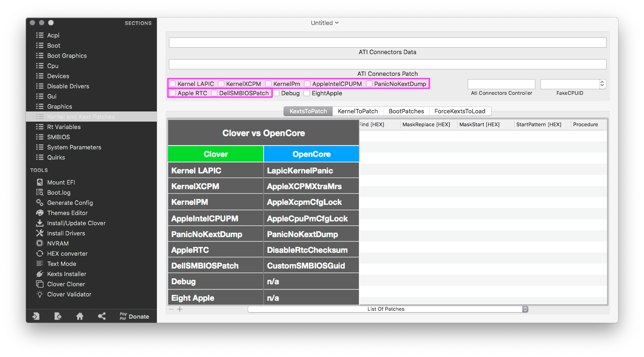This screenshot has height=357, width=644.
Task: Open the FakeCPUID combo box arrows
Action: 602,84
